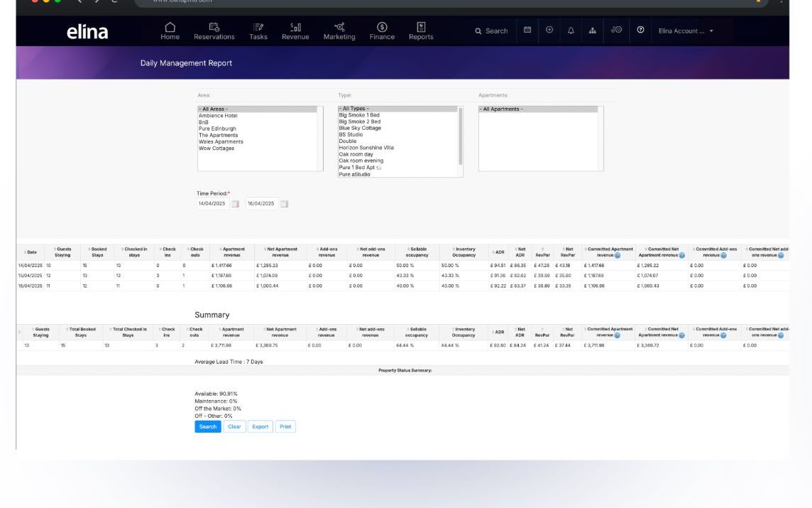Screen dimensions: 812x508
Task: Expand the Elina Account dropdown
Action: click(x=686, y=31)
